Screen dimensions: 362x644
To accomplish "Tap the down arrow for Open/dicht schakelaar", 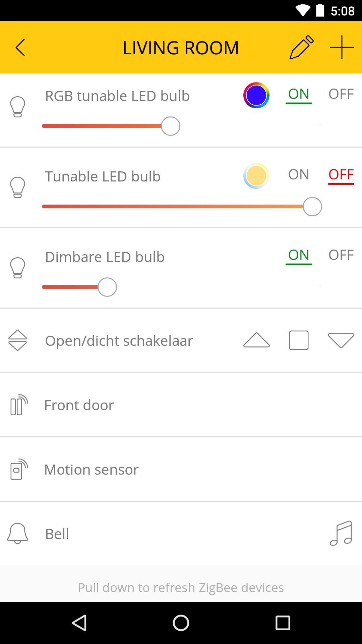I will [x=341, y=340].
